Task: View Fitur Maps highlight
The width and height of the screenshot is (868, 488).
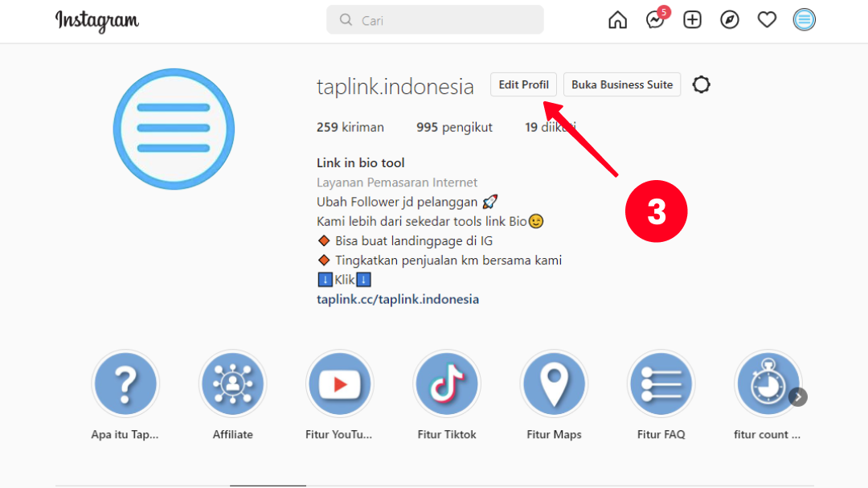Action: pyautogui.click(x=554, y=383)
